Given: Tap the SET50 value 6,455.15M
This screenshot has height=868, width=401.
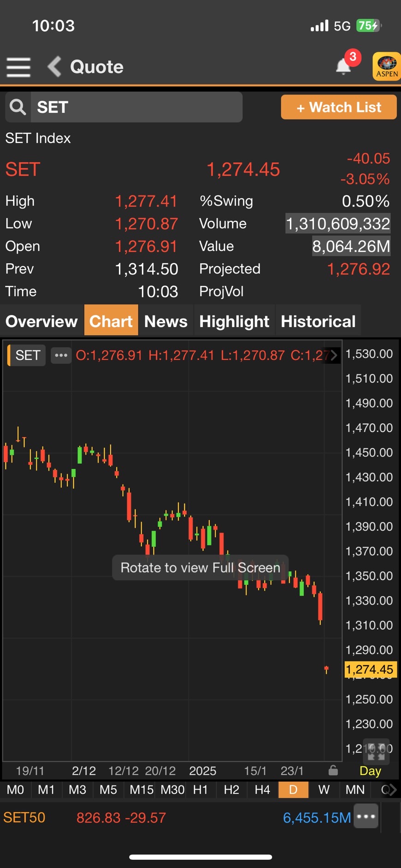Looking at the screenshot, I should click(x=317, y=818).
